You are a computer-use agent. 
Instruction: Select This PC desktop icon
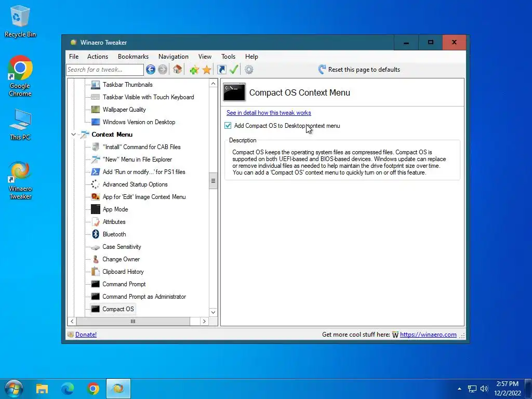click(20, 125)
